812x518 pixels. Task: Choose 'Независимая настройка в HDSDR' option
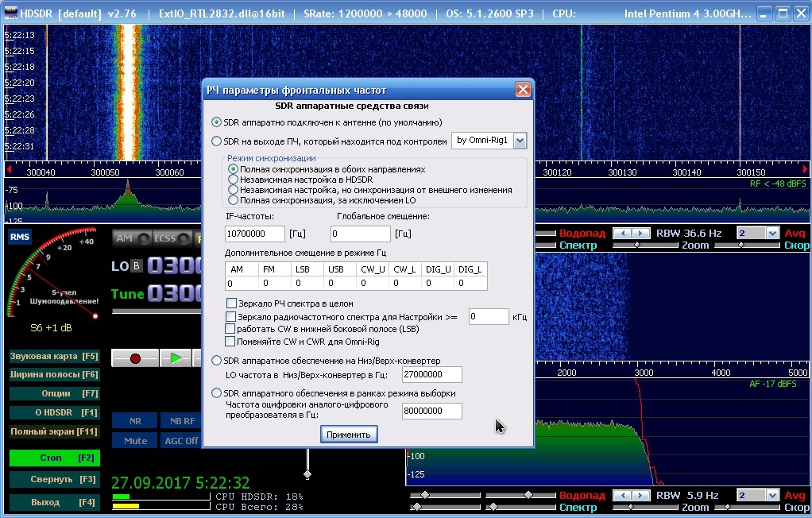coord(233,180)
